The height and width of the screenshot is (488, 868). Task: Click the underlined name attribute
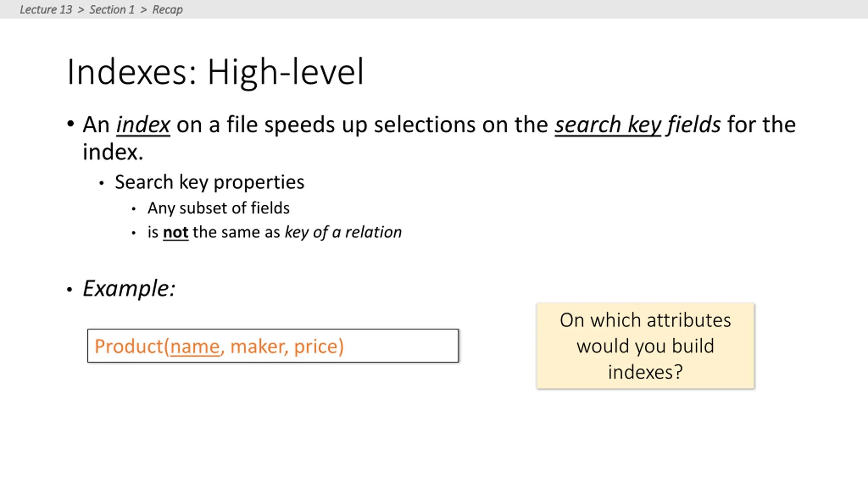point(195,346)
